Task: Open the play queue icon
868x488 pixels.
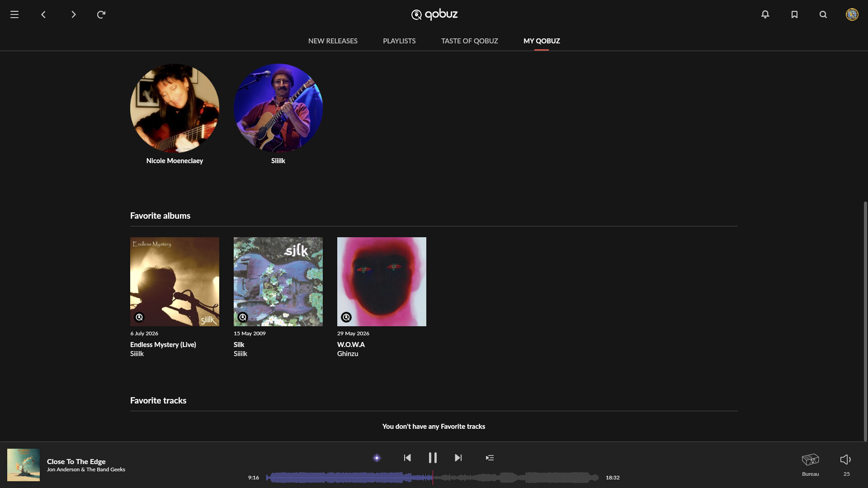Action: [490, 458]
